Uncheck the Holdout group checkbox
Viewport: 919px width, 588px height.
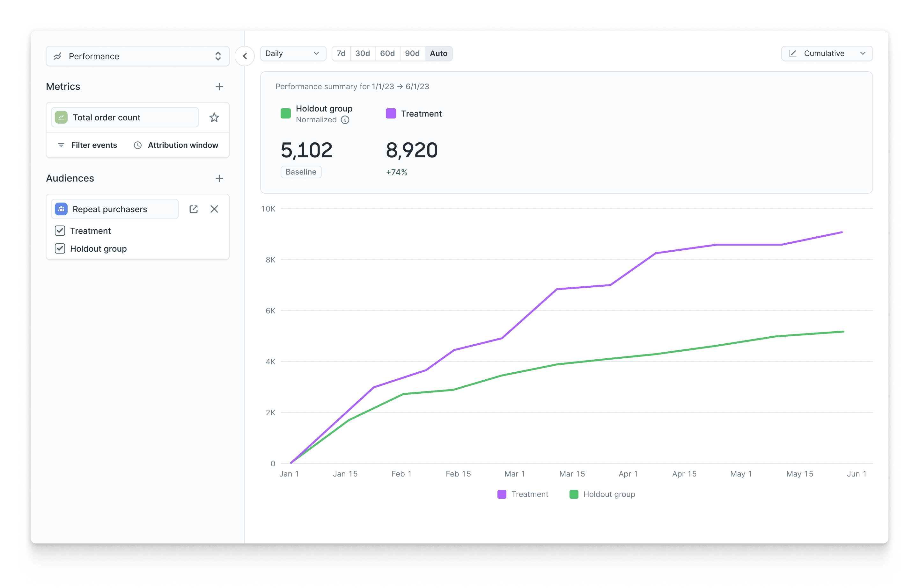[x=60, y=248]
